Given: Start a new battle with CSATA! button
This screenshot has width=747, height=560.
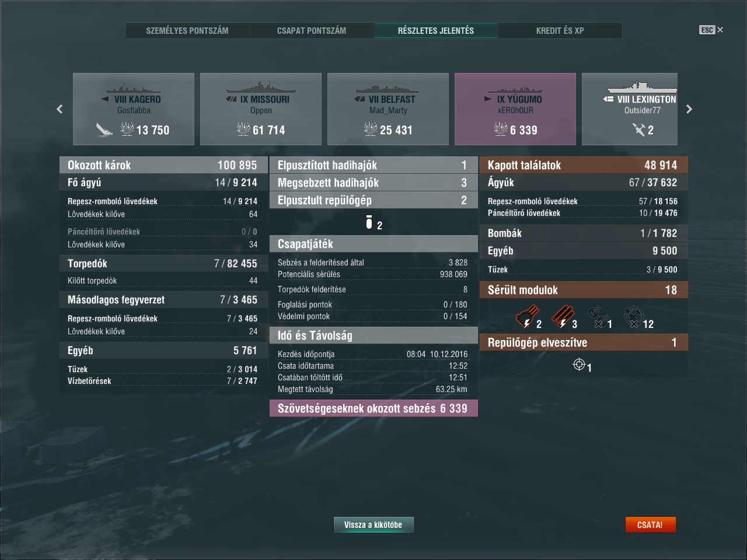Looking at the screenshot, I should 650,525.
